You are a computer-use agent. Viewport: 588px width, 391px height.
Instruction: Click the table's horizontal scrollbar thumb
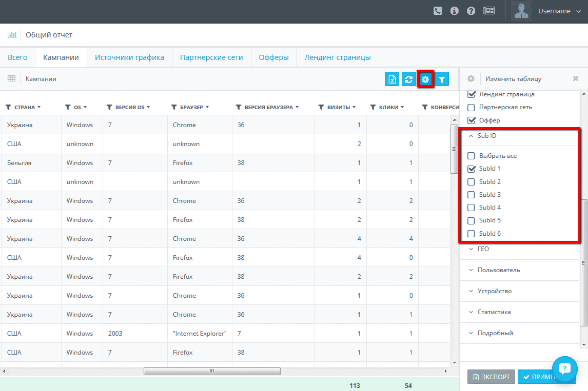click(x=212, y=371)
